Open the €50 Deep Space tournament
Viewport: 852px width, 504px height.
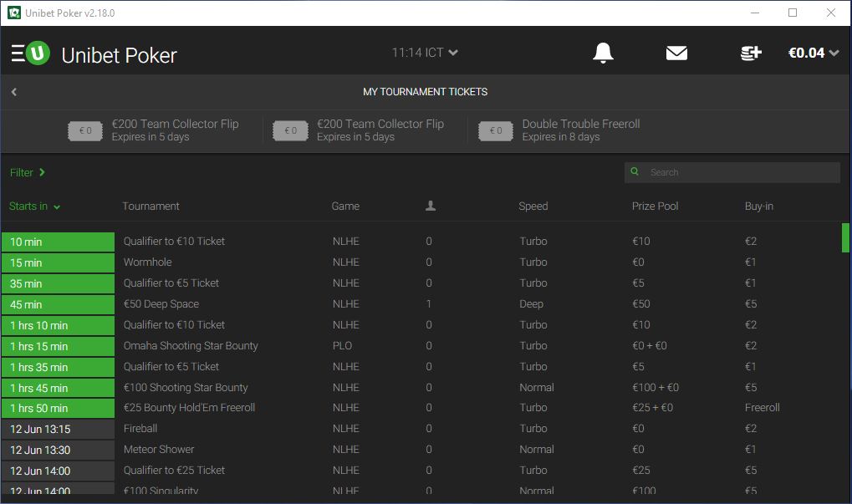point(161,304)
